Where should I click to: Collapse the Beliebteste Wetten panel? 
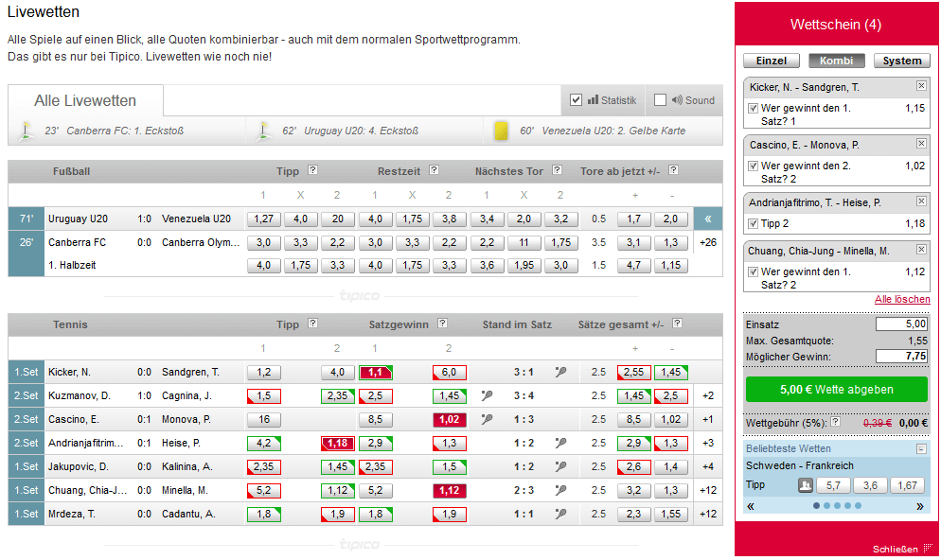921,448
